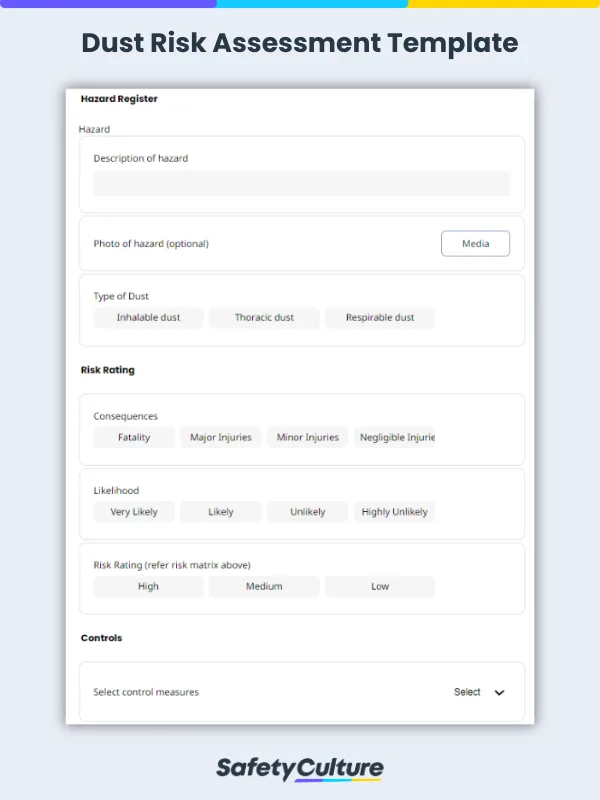Select Respirable dust as type
Screen dimensions: 600x800
pos(380,317)
